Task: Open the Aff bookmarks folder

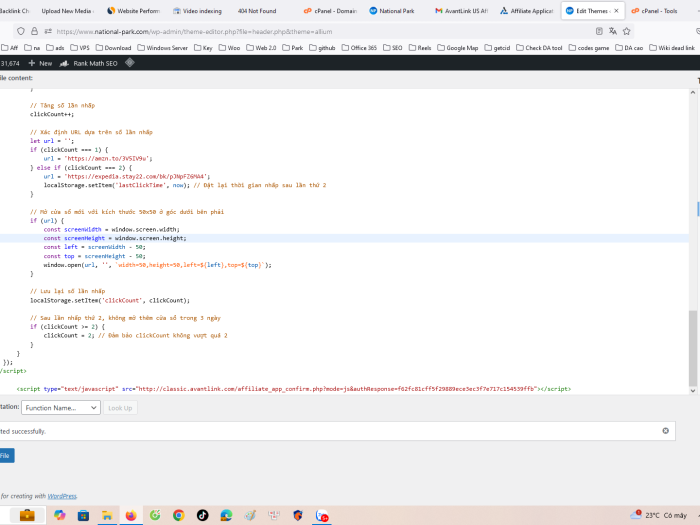Action: tap(10, 48)
